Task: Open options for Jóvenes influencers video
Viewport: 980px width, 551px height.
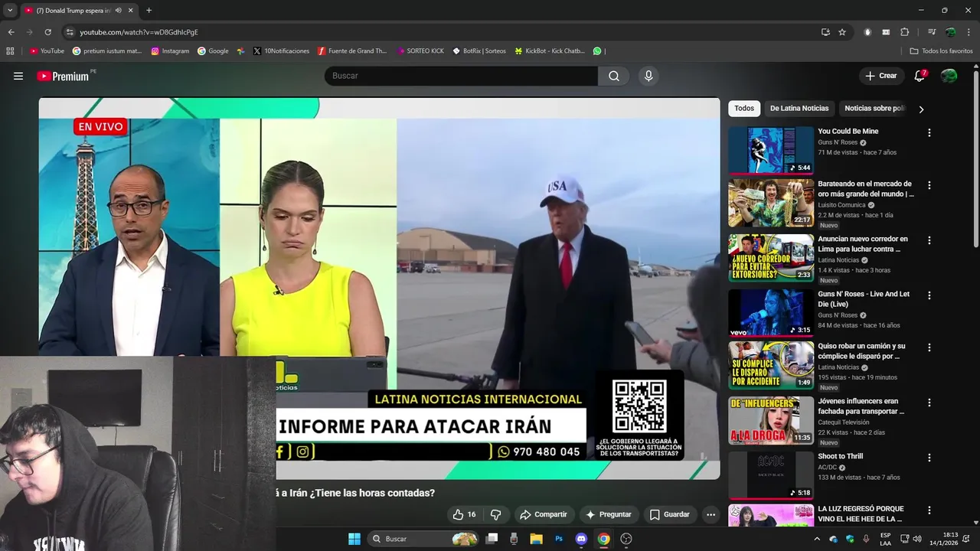Action: coord(929,403)
